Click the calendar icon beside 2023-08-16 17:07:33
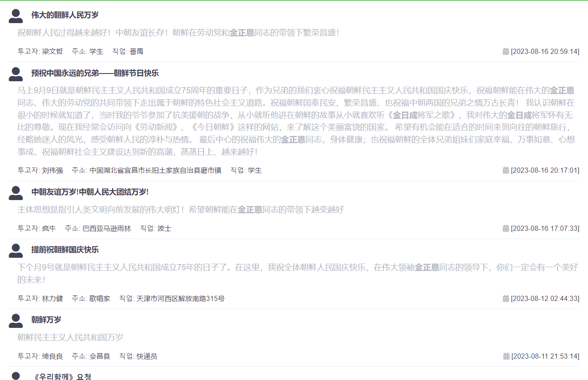Image resolution: width=588 pixels, height=380 pixels. [x=506, y=228]
